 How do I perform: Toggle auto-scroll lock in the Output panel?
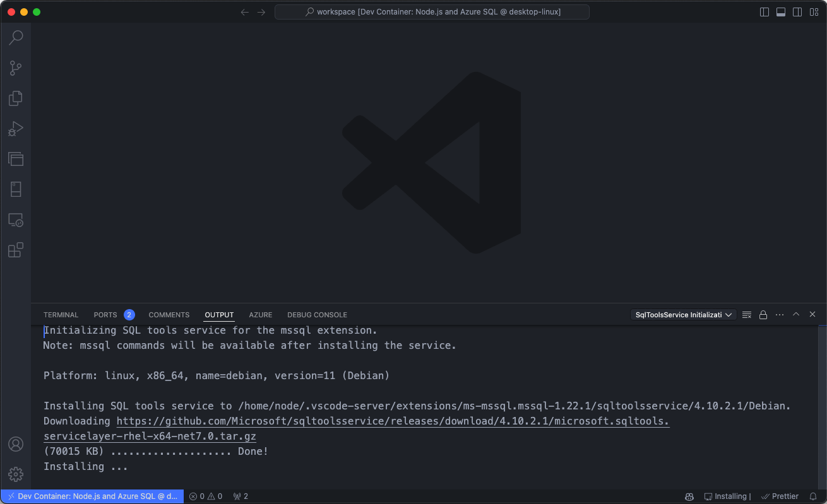pos(763,314)
